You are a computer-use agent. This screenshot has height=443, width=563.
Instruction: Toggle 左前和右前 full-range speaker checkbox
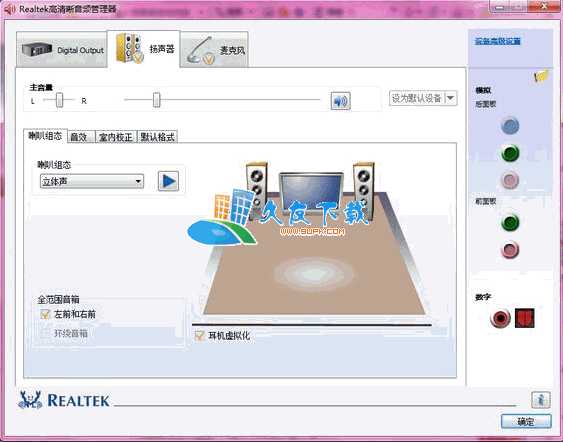(45, 314)
